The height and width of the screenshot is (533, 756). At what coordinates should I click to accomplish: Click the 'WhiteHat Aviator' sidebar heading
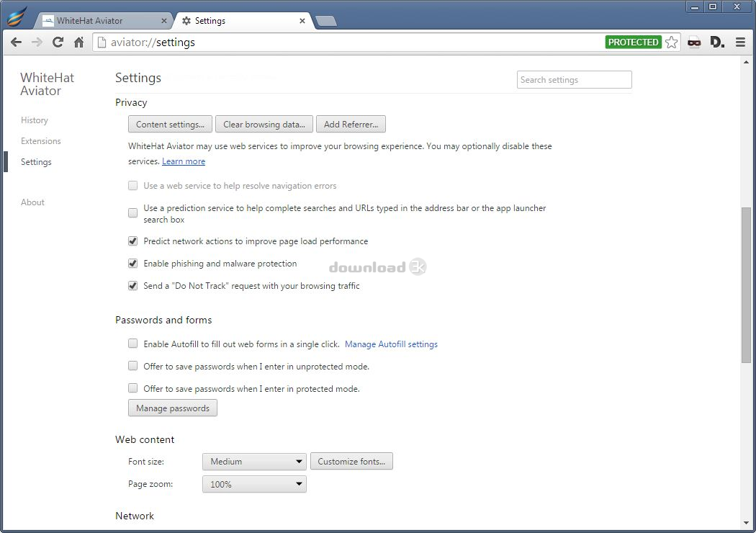point(48,84)
